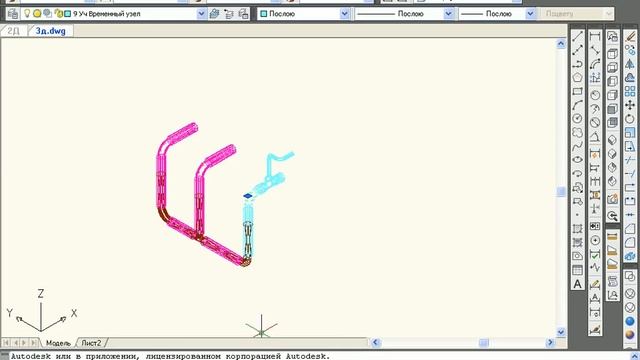
Task: Click the Layer Previous icon
Action: click(229, 13)
